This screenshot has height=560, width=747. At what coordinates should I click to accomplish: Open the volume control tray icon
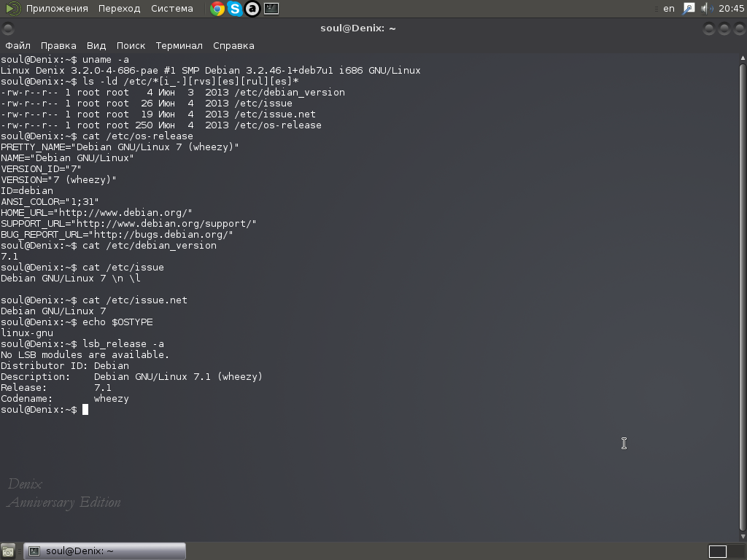[708, 9]
